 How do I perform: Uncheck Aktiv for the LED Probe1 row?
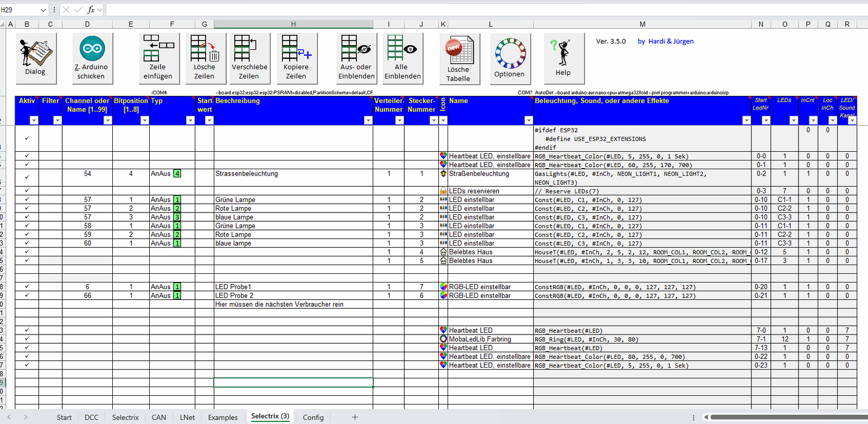(x=27, y=287)
